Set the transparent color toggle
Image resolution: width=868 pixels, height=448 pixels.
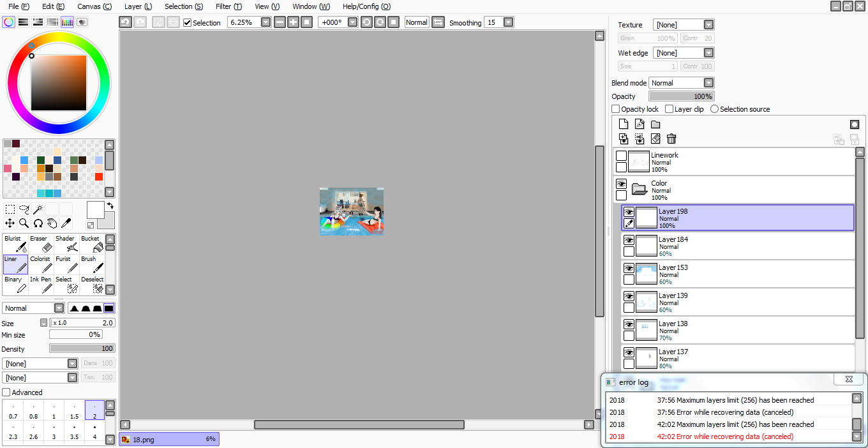pyautogui.click(x=91, y=225)
